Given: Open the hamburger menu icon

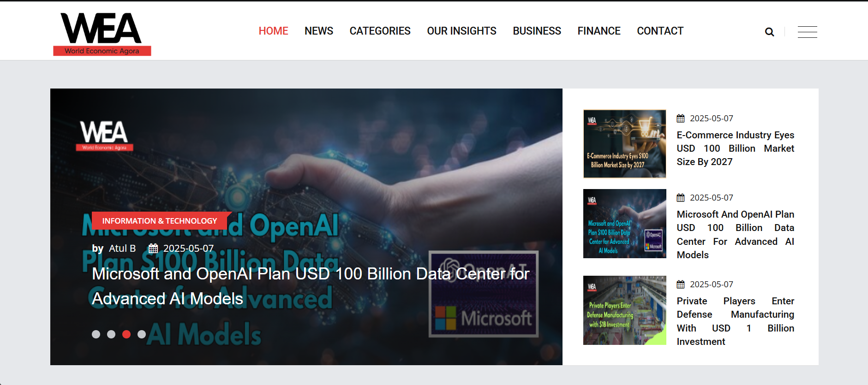Looking at the screenshot, I should [807, 32].
